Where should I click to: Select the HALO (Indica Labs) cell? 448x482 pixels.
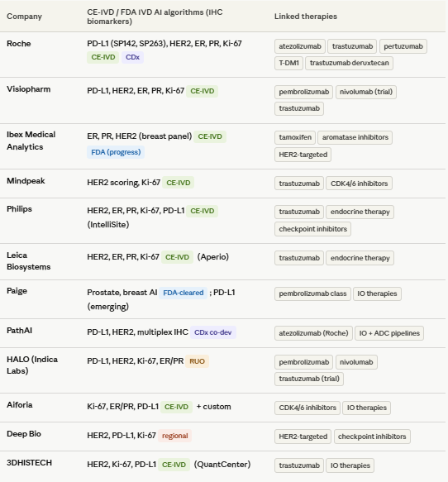click(x=32, y=365)
